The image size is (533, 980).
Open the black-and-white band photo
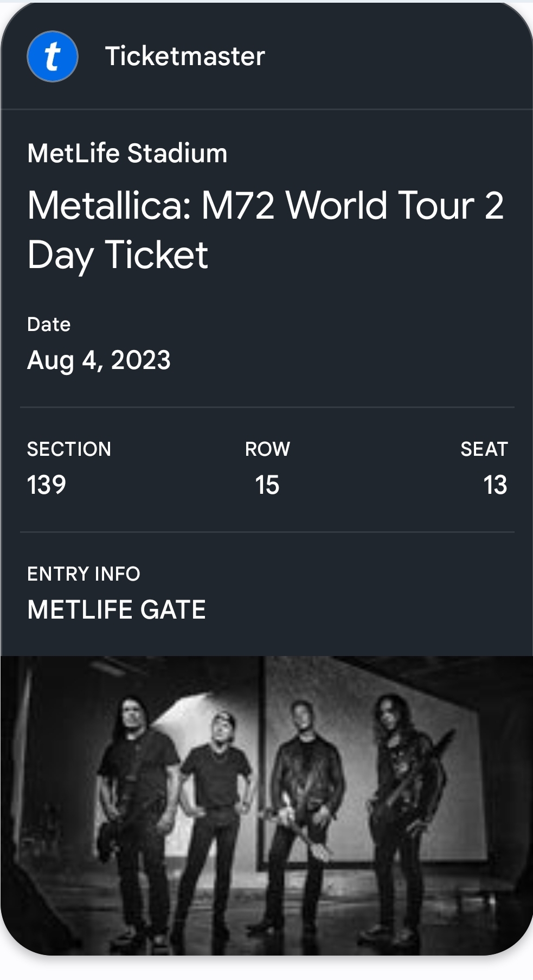click(x=267, y=803)
